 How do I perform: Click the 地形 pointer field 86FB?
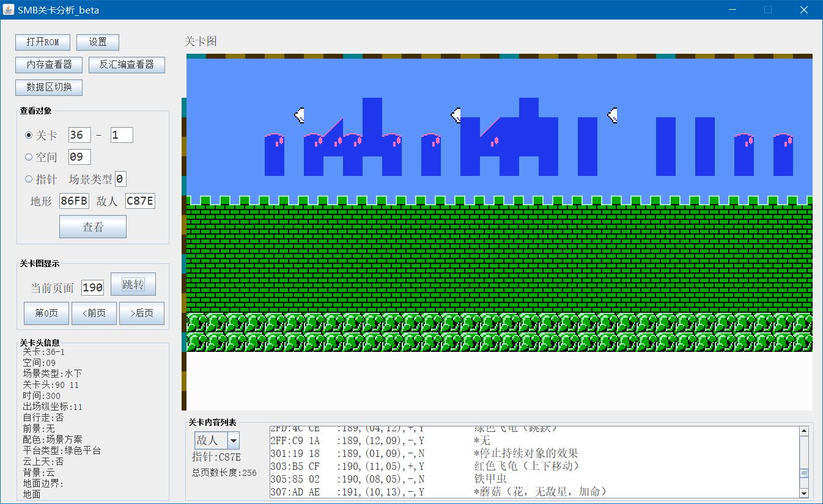74,201
